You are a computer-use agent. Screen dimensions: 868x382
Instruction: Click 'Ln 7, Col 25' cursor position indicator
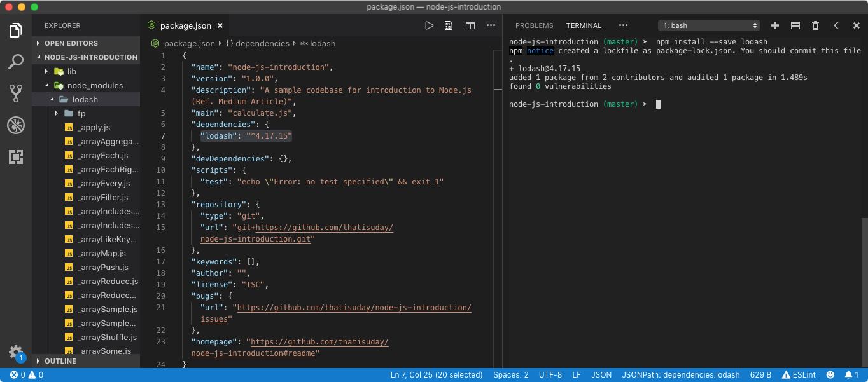437,375
